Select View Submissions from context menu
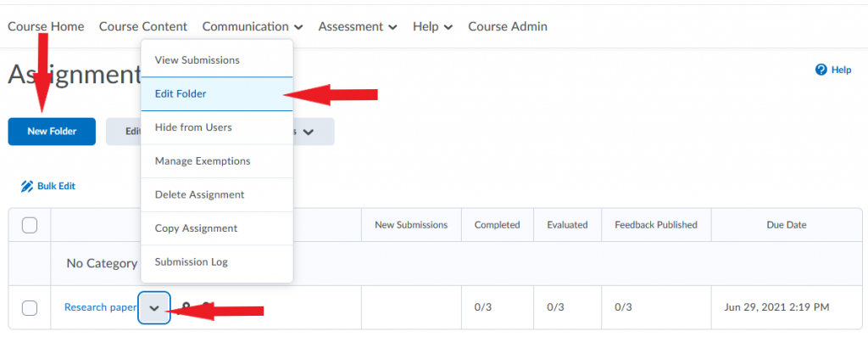The height and width of the screenshot is (337, 868). pos(217,60)
